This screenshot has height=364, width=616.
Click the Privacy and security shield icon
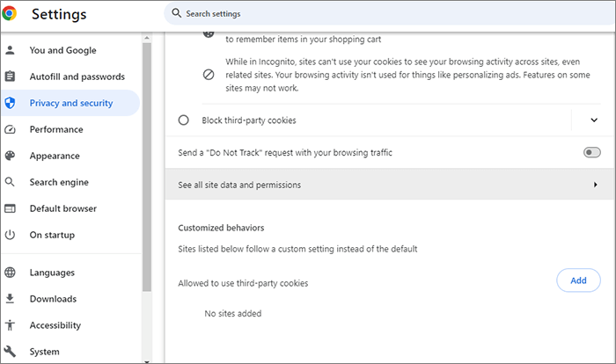click(11, 103)
